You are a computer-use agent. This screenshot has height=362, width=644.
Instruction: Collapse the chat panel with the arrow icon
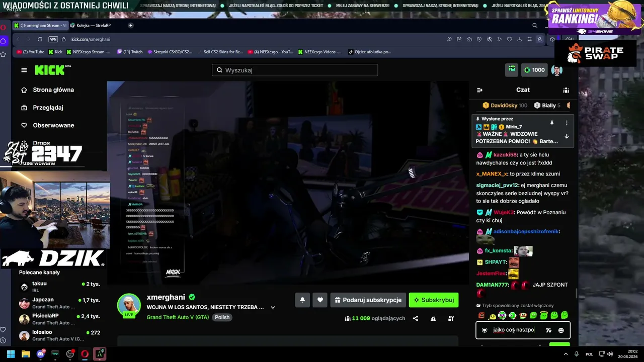(479, 90)
